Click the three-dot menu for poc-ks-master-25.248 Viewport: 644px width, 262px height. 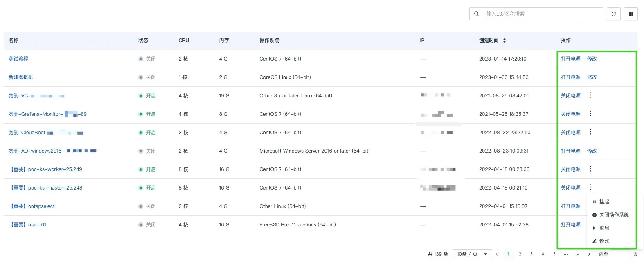[590, 187]
